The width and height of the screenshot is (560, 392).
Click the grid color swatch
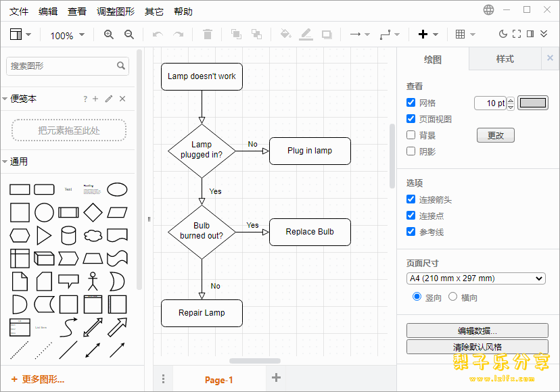tap(532, 103)
